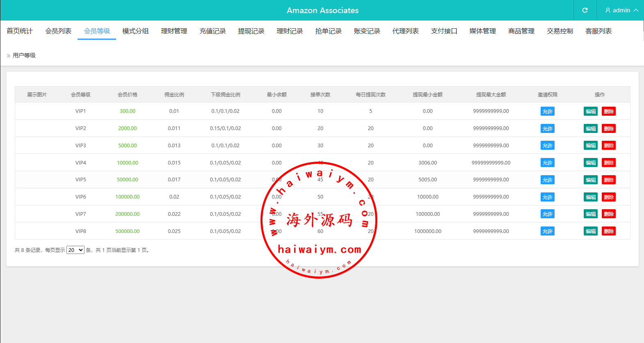Click the 删除 button for VIP3
This screenshot has height=343, width=644.
click(608, 146)
